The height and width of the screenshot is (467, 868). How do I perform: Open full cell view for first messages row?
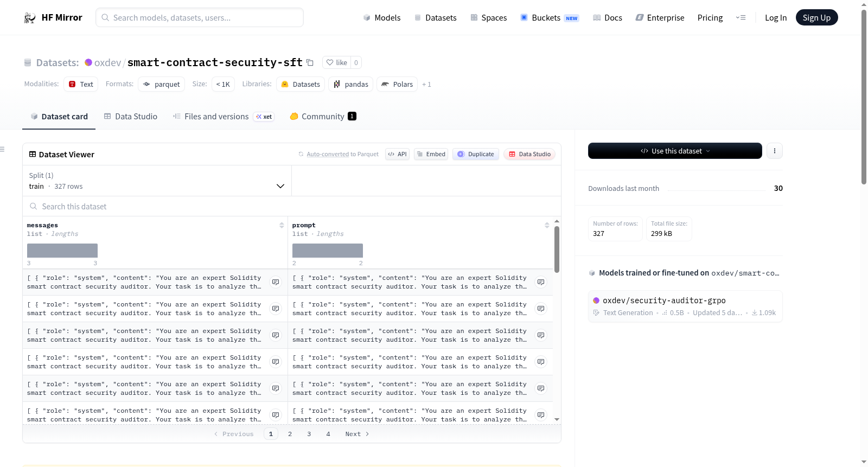[276, 282]
